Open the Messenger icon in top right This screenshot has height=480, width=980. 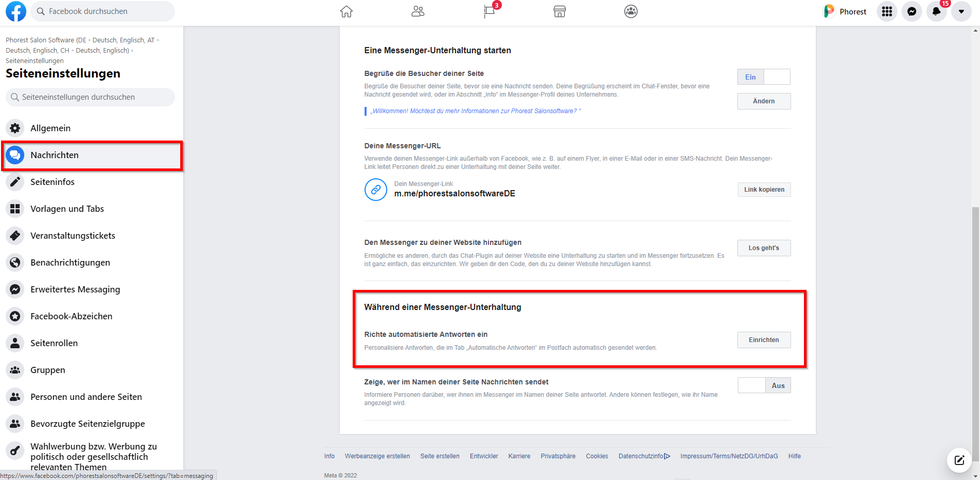click(x=912, y=11)
